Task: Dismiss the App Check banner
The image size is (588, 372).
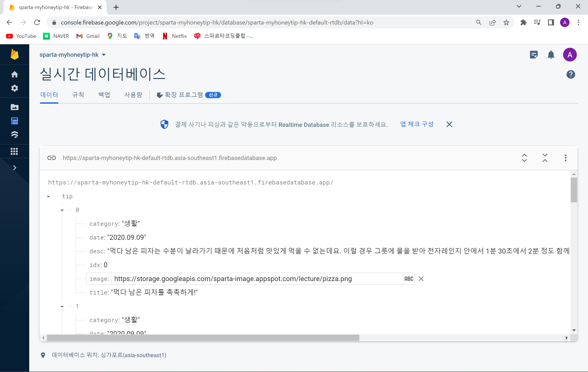Action: [449, 124]
